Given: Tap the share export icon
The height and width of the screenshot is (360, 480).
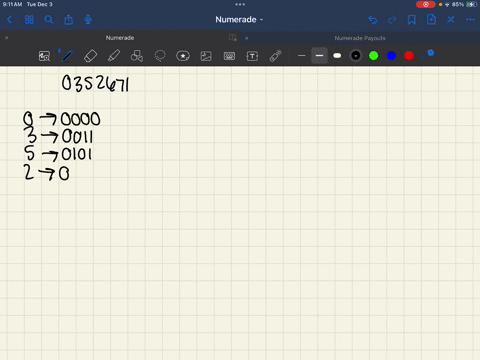Looking at the screenshot, I should point(68,20).
